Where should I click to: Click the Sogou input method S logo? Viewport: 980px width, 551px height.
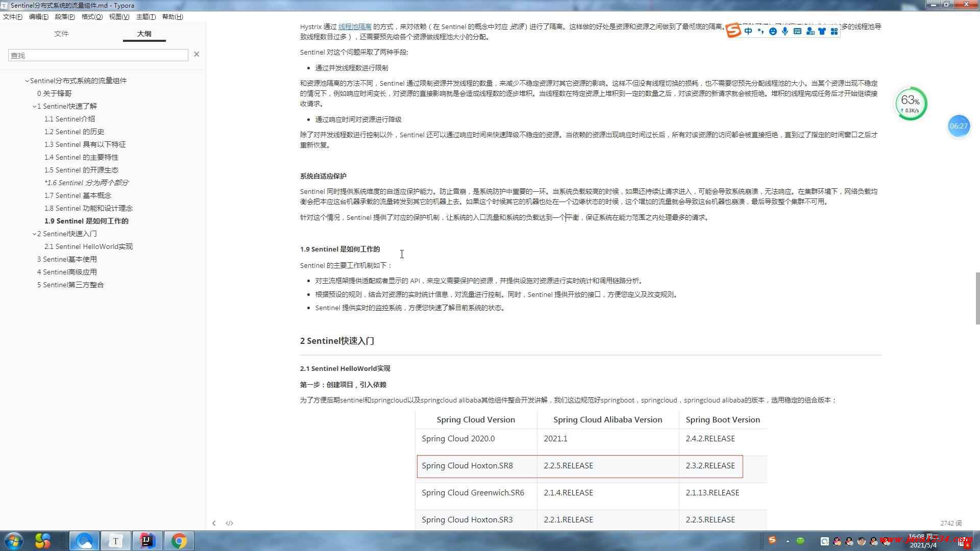click(x=733, y=31)
